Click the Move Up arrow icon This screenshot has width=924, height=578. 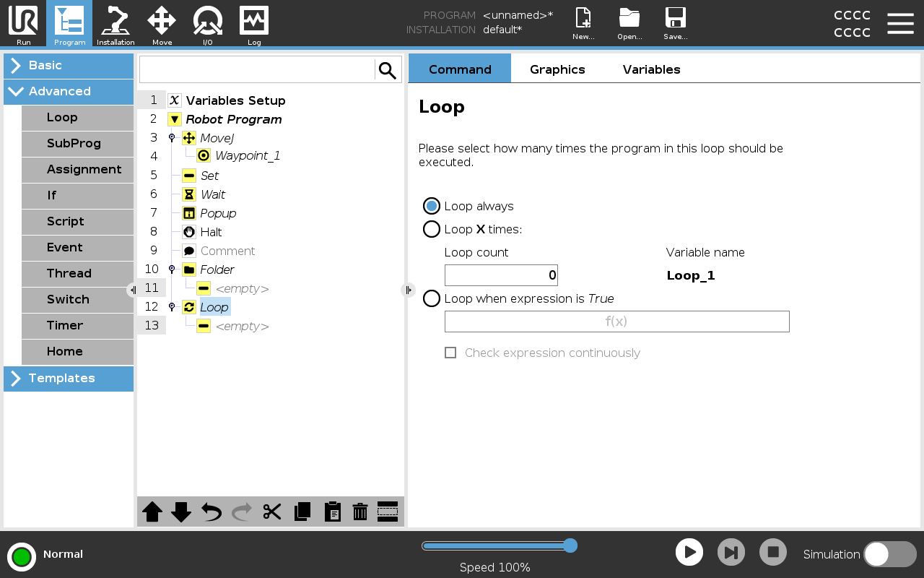[x=152, y=512]
